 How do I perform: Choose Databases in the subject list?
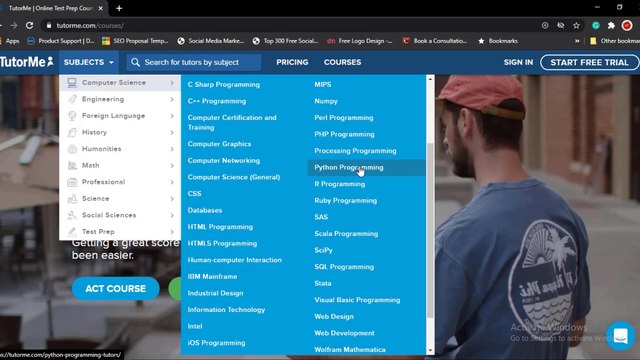[205, 210]
